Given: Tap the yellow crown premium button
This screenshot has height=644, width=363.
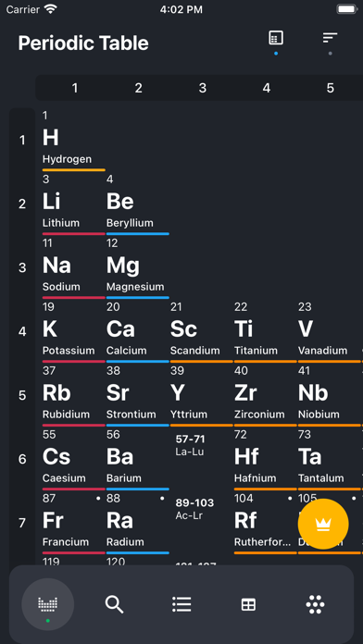Looking at the screenshot, I should [323, 524].
